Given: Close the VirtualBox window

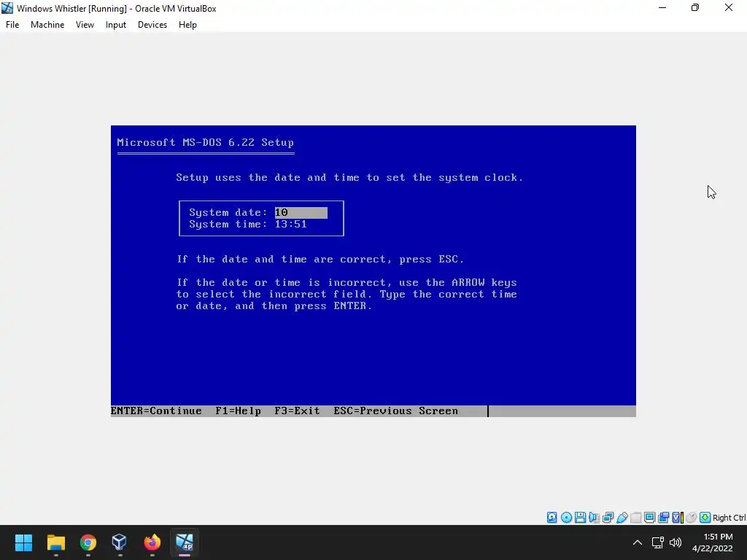Looking at the screenshot, I should (729, 8).
